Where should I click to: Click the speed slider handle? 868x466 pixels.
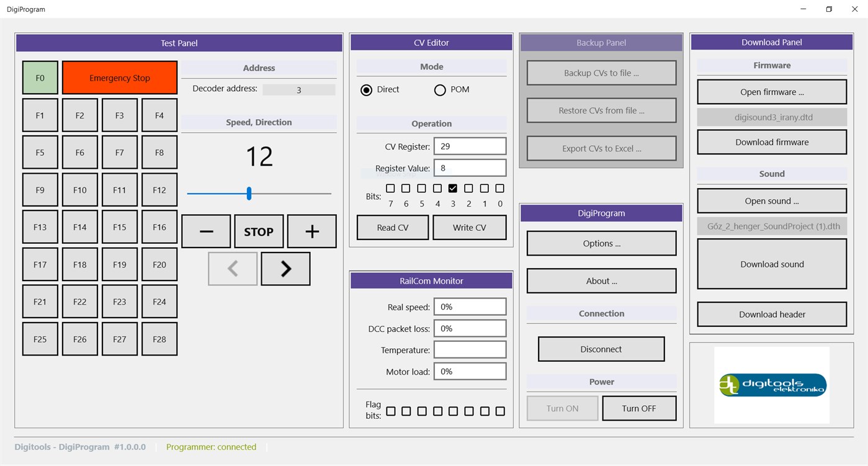tap(249, 193)
